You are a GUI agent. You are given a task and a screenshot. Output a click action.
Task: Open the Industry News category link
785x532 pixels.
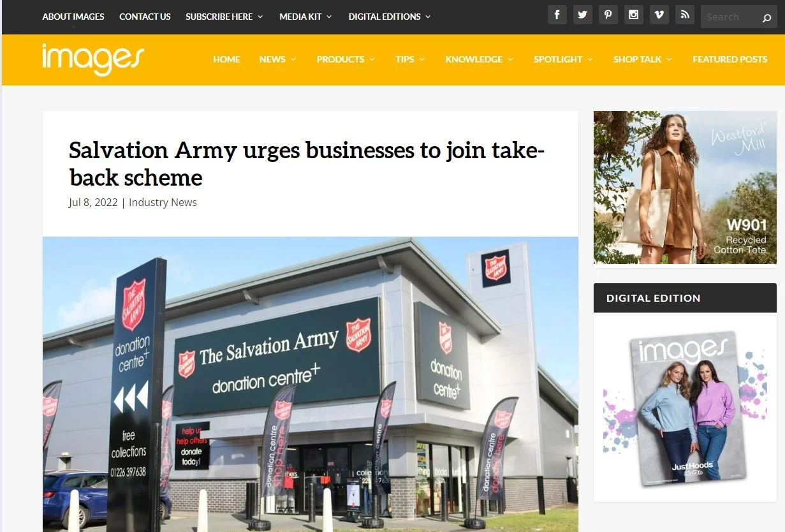pos(163,202)
